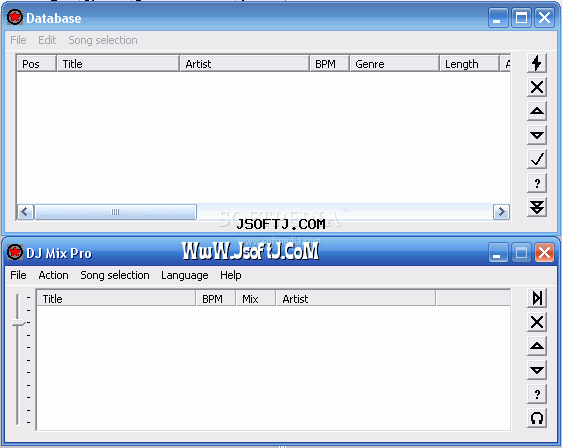Open File menu in Database window
Viewport: 562px width, 448px height.
tap(18, 40)
